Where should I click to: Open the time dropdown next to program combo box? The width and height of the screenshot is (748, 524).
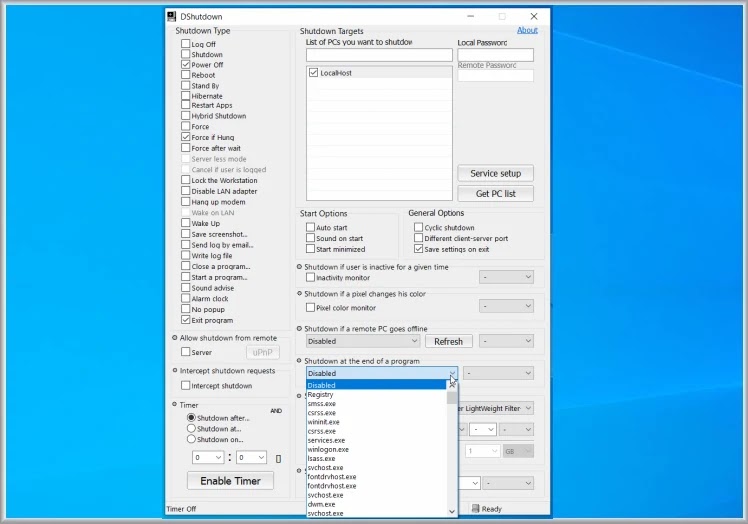[x=499, y=373]
